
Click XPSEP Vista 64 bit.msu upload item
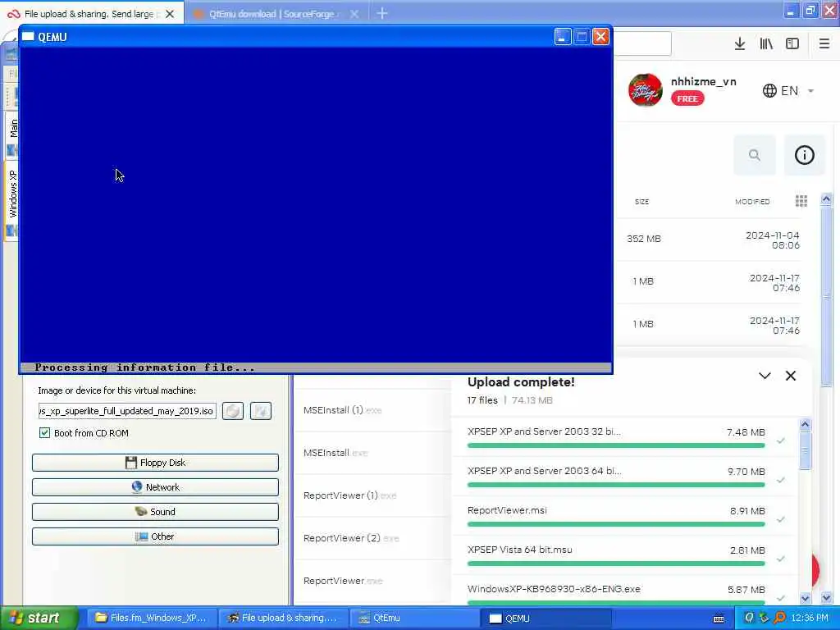point(519,550)
